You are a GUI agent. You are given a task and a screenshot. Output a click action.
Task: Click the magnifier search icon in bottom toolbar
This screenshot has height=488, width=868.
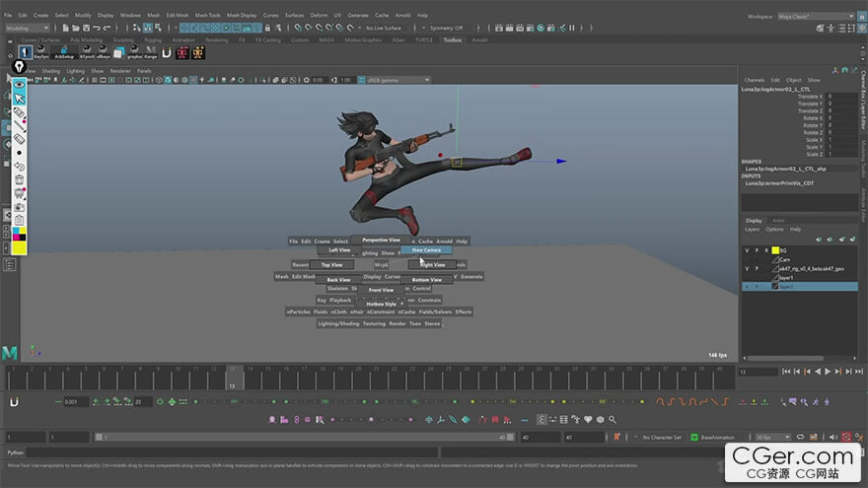click(x=613, y=419)
